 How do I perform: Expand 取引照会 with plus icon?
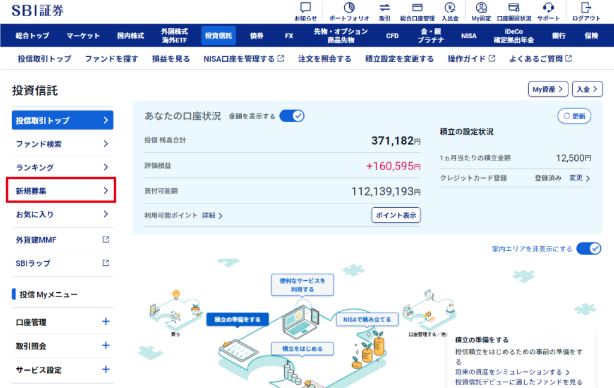(x=105, y=345)
